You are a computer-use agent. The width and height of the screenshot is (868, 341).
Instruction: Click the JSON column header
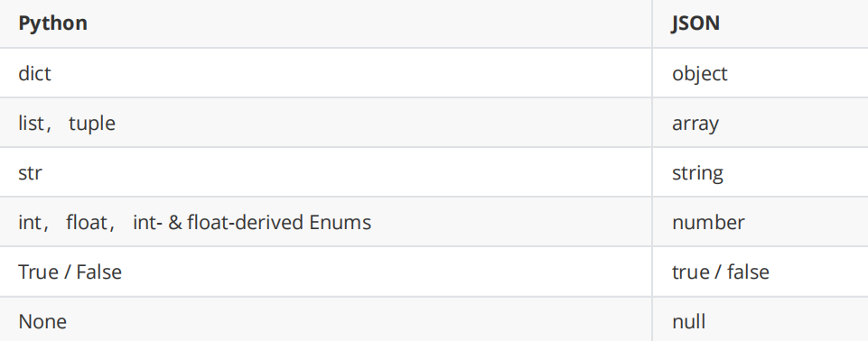coord(695,23)
